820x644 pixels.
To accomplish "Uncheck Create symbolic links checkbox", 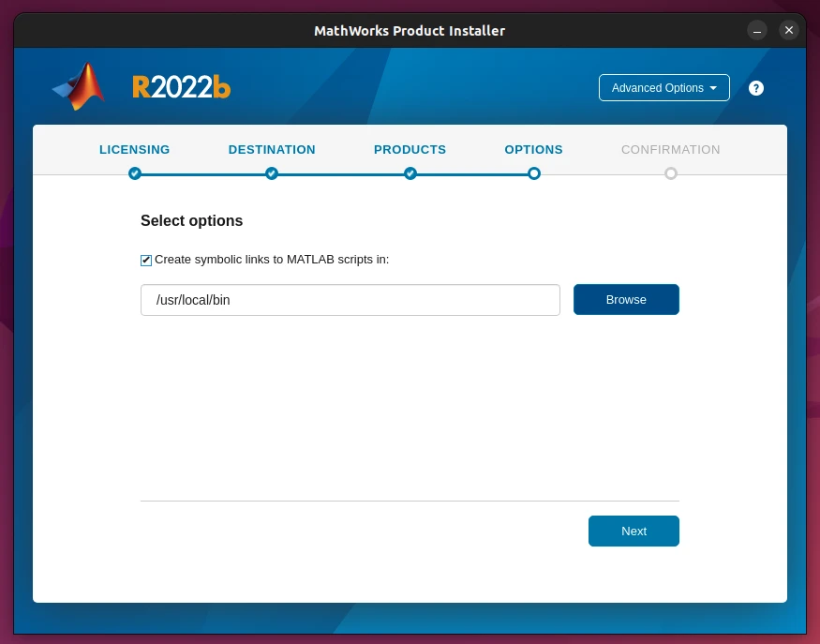I will click(146, 260).
